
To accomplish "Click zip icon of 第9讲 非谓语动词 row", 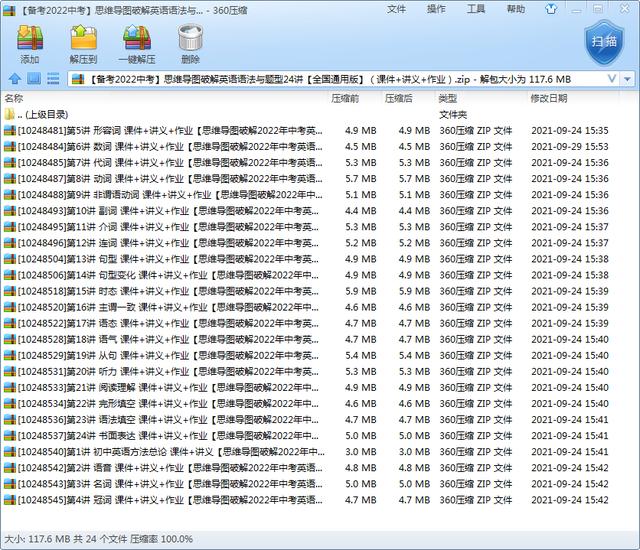I will [9, 195].
